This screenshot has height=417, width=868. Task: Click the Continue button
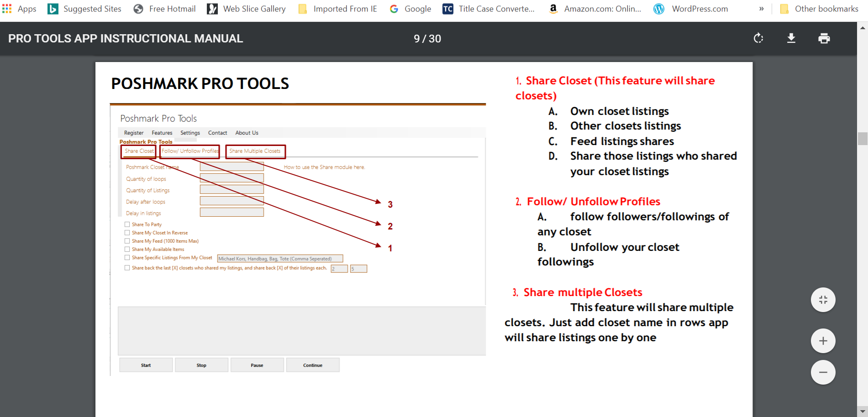[x=313, y=365]
